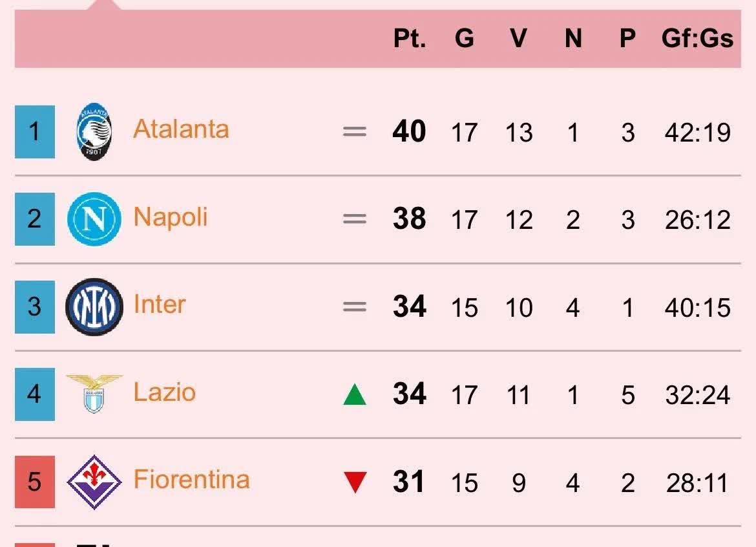Open the Lazio team link

[164, 392]
